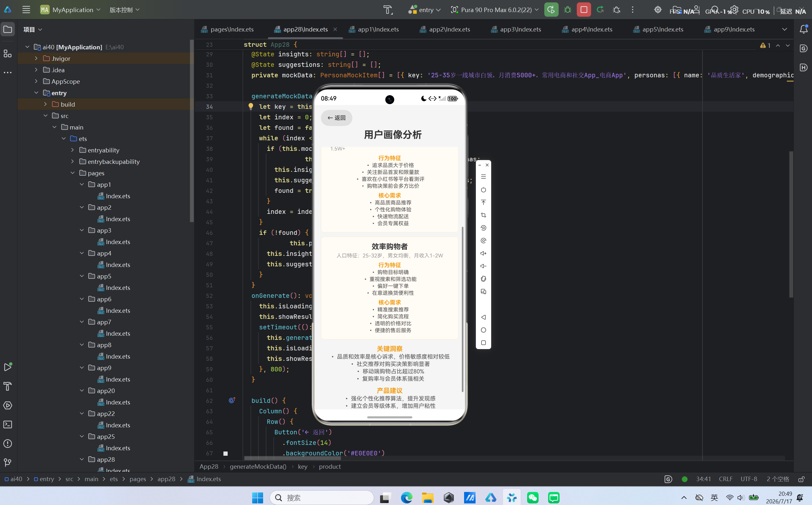The width and height of the screenshot is (812, 505).
Task: Run the entry app with green run button
Action: 551,10
